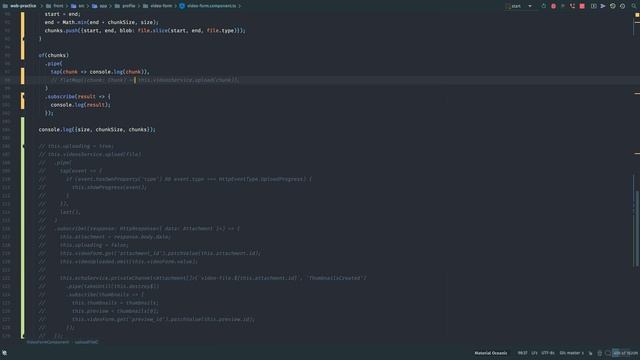
Task: Open the 'start' run configuration dropdown
Action: (519, 6)
